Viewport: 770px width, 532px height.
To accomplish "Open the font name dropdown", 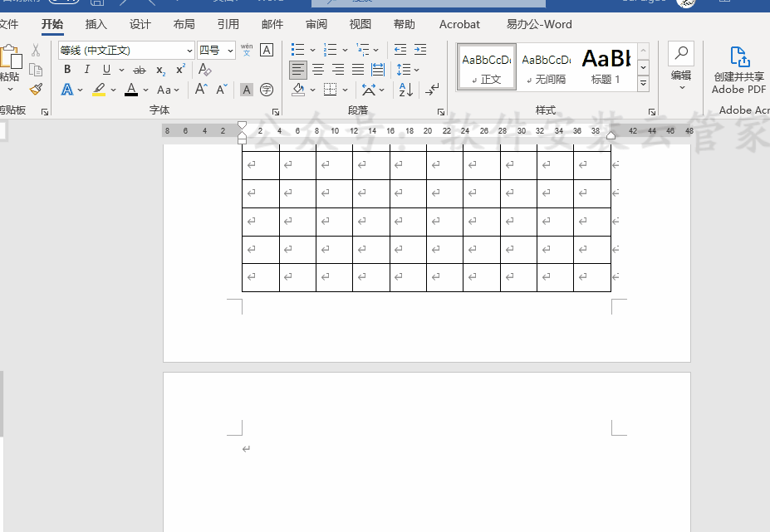I will (x=189, y=51).
